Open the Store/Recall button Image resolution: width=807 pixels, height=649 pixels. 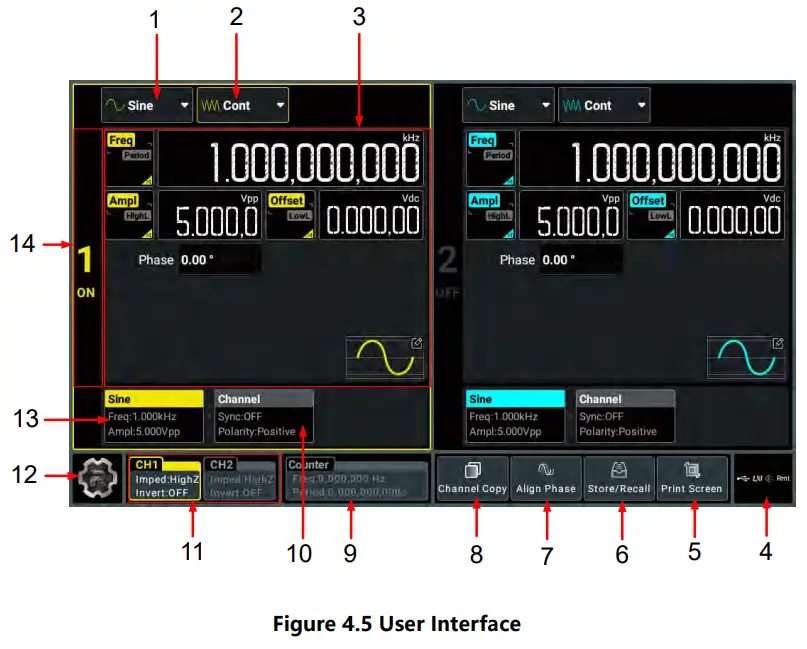[x=619, y=479]
